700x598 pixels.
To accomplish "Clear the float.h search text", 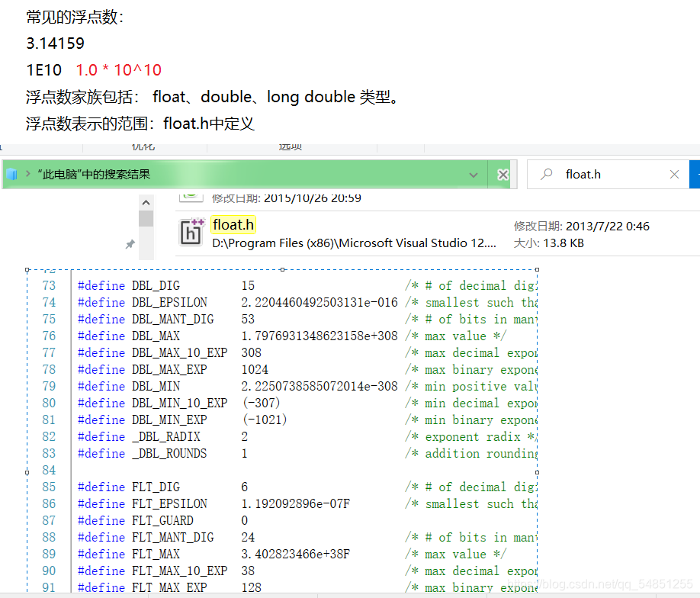I will click(674, 174).
